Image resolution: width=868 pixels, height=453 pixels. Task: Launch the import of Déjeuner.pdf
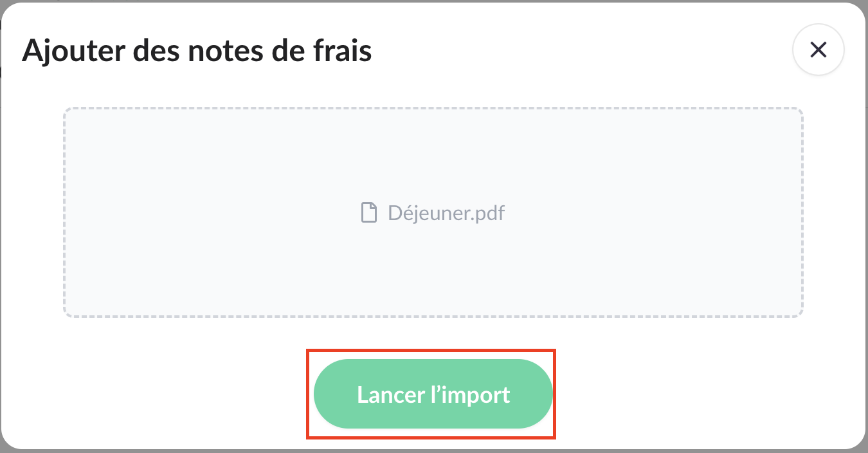click(433, 394)
